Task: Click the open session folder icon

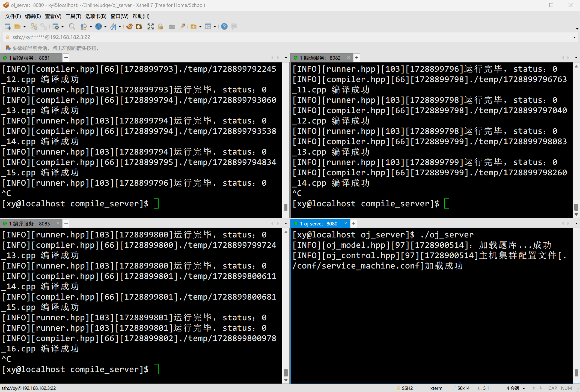Action: point(17,26)
